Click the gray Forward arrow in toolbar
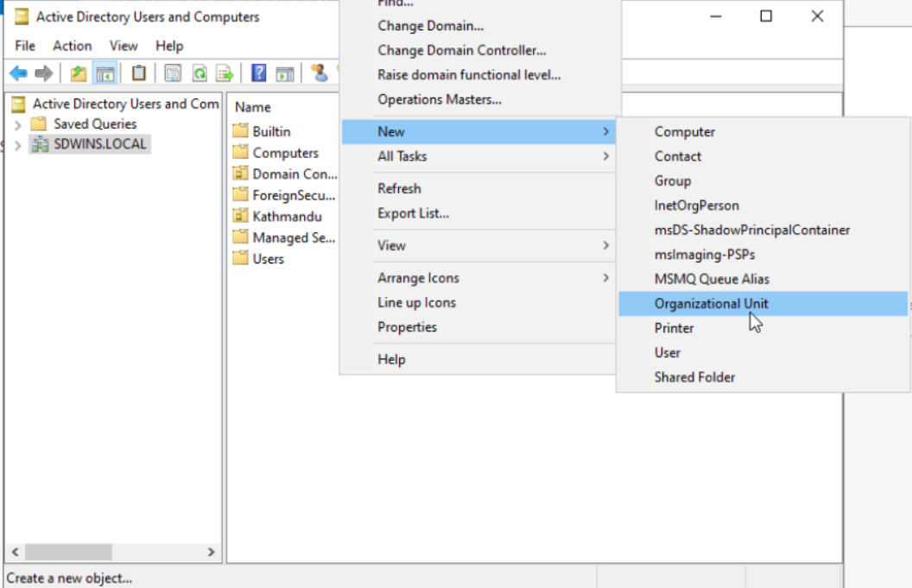This screenshot has width=912, height=588. pos(44,73)
